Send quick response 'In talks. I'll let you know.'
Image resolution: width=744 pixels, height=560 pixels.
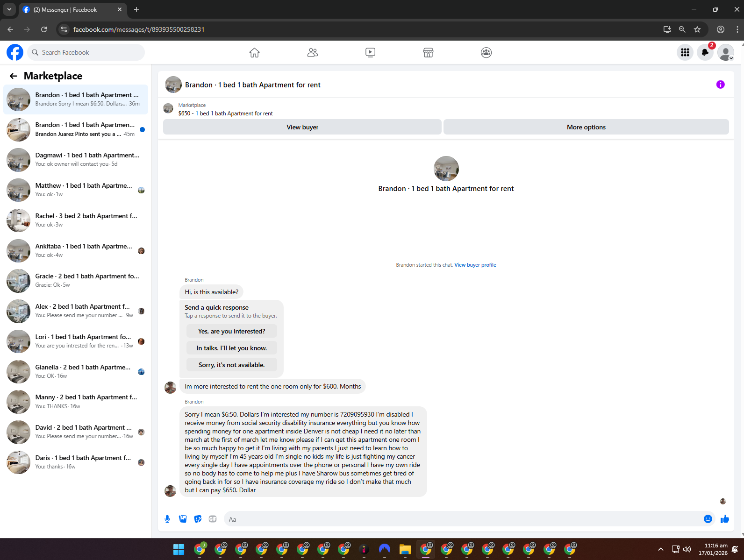coord(231,348)
